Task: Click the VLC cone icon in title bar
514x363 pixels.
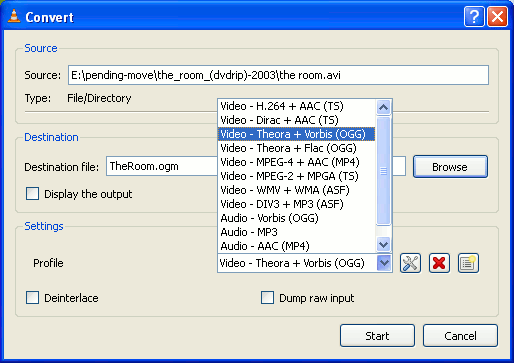Action: click(14, 16)
